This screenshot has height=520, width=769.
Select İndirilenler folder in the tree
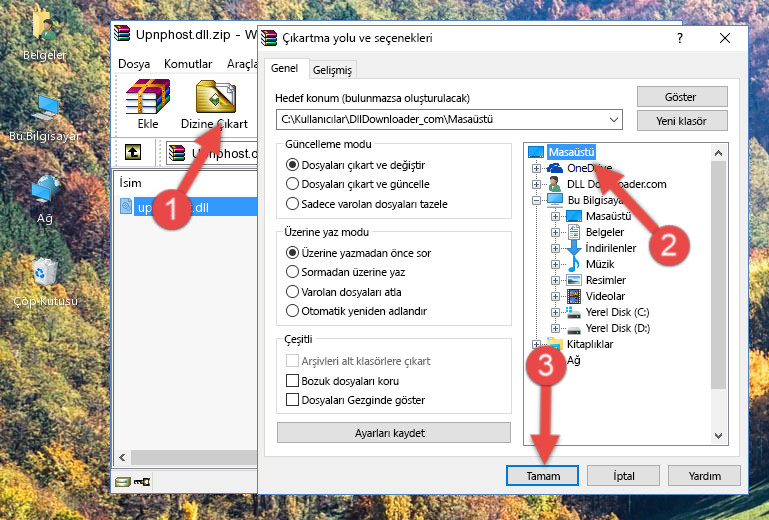[x=611, y=248]
